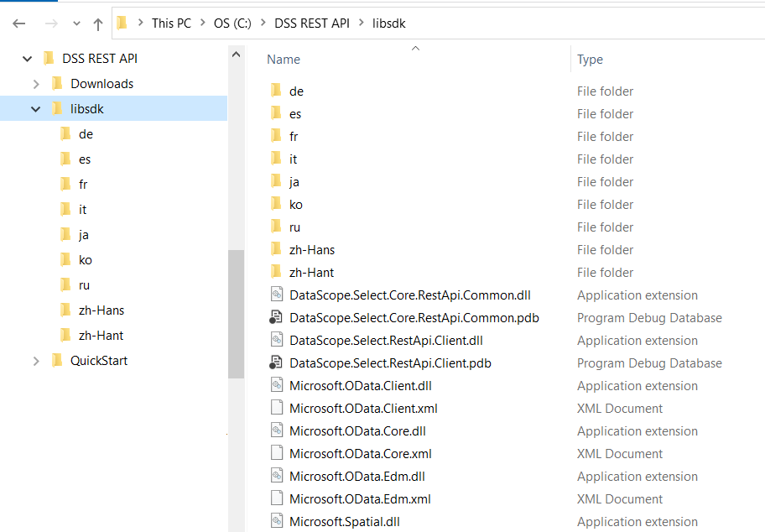This screenshot has height=532, width=765.
Task: Click the zh-Hant folder icon in file list
Action: [276, 272]
